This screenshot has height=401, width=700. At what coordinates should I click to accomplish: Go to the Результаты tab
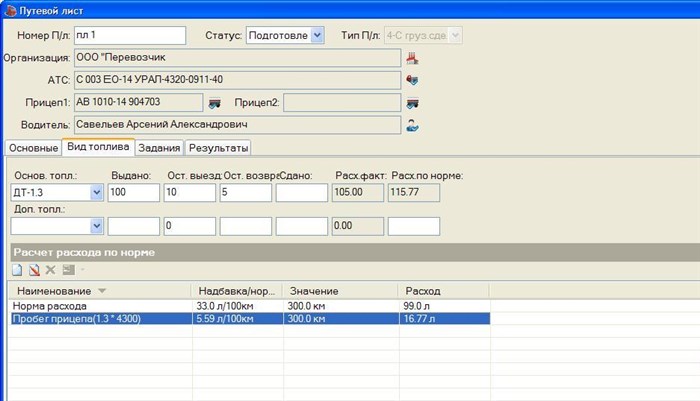(x=218, y=148)
